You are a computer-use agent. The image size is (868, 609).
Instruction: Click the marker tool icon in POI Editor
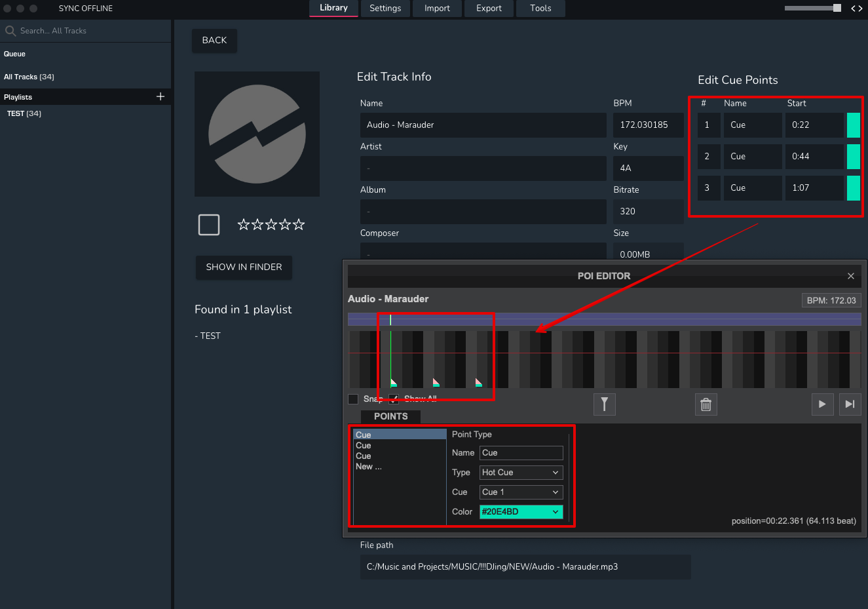point(604,404)
